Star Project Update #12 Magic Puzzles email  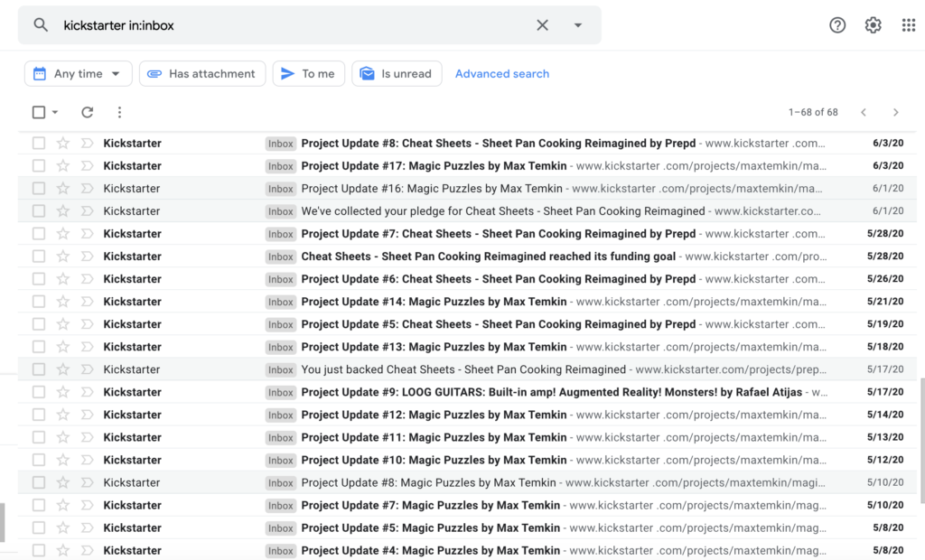click(x=63, y=415)
